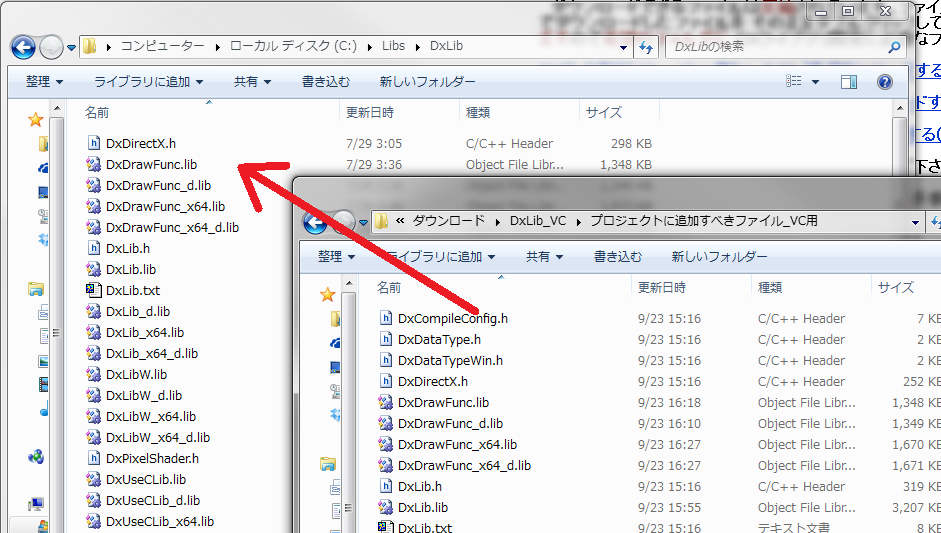Click Homegroup icon in DxLib navigation pane
Viewport: 941px width, 533px height.
pyautogui.click(x=36, y=457)
